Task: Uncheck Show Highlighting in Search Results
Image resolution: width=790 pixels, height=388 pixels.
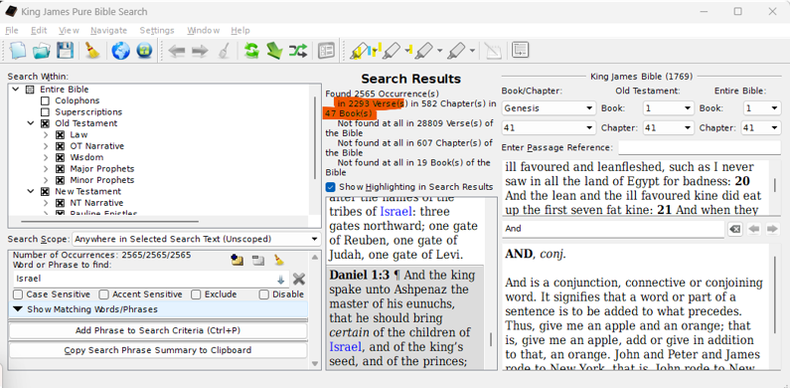Action: pos(331,187)
